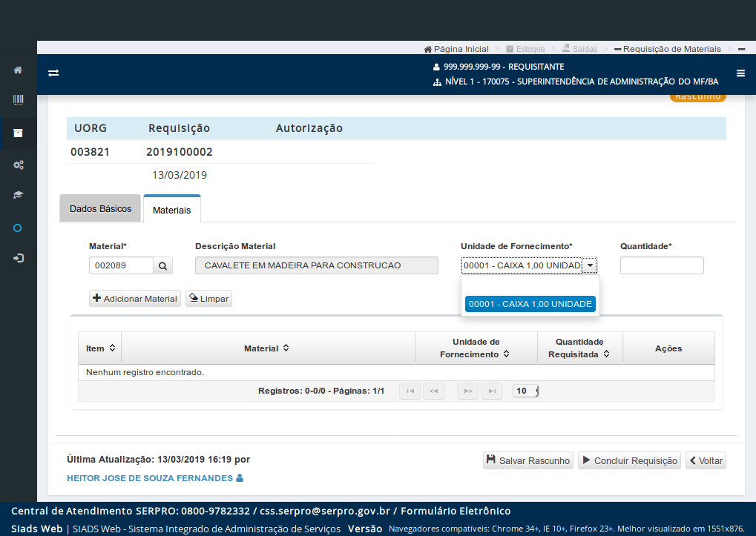Viewport: 756px width, 536px height.
Task: Select the Materiais tab
Action: pos(171,210)
